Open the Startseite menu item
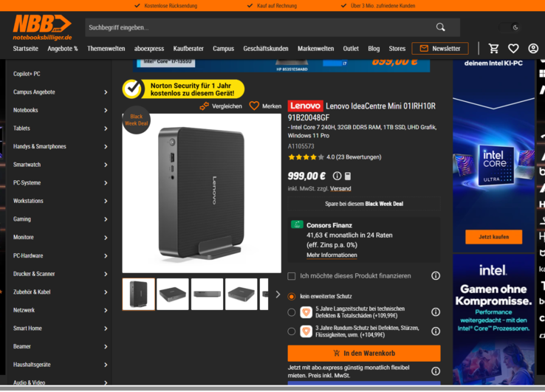The width and height of the screenshot is (545, 392). 26,49
